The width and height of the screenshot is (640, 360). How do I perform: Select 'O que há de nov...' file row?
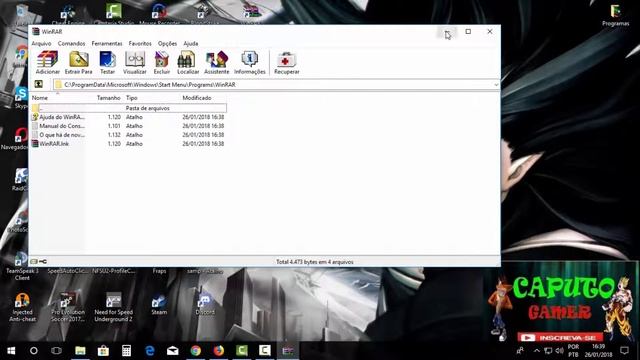(129, 135)
